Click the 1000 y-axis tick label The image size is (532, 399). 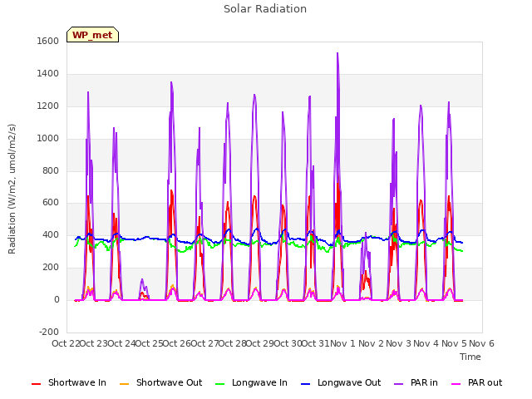tap(48, 139)
